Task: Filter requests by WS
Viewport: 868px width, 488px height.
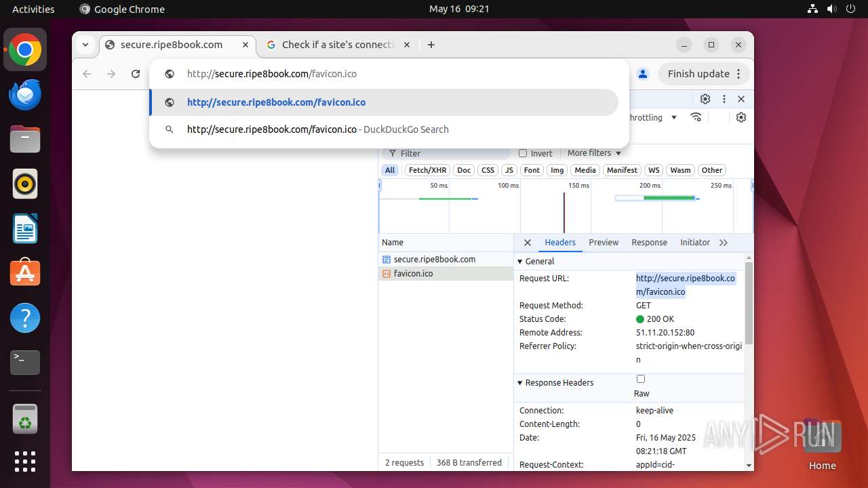Action: click(x=654, y=170)
